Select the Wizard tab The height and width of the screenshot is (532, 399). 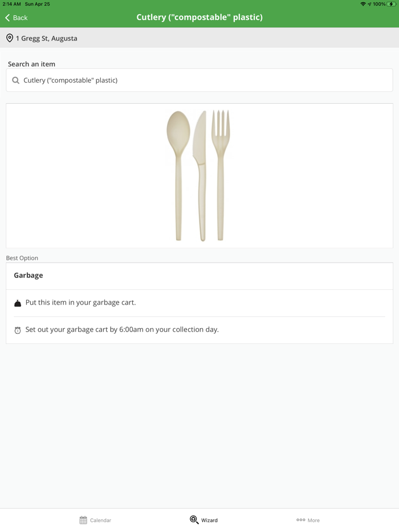(203, 520)
